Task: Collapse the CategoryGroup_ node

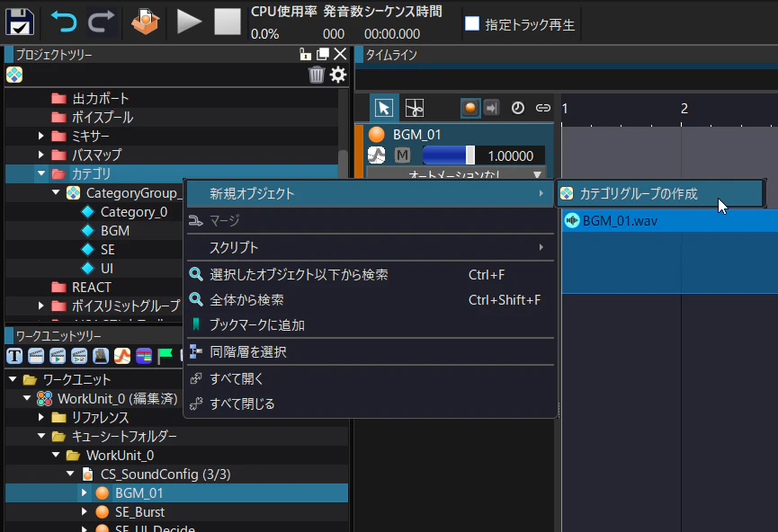Action: [x=56, y=192]
